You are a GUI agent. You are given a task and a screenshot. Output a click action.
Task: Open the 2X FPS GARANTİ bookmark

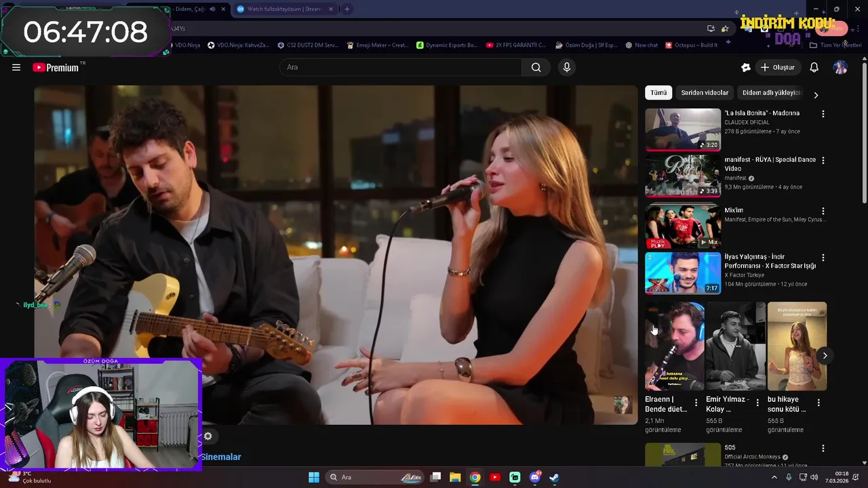516,45
